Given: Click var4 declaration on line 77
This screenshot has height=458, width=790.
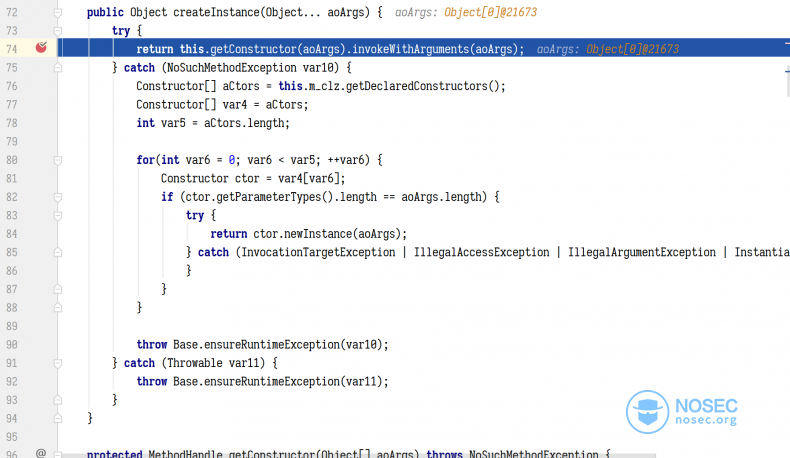Looking at the screenshot, I should pyautogui.click(x=235, y=105).
